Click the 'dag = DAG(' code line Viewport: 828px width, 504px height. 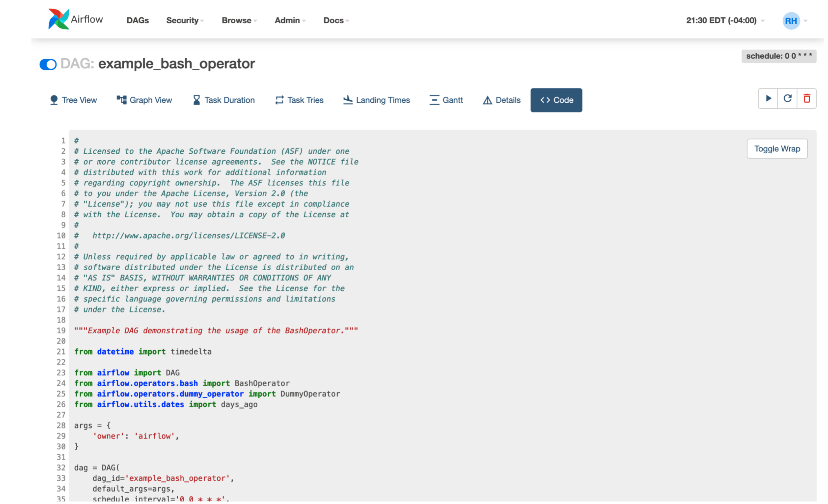pos(97,468)
